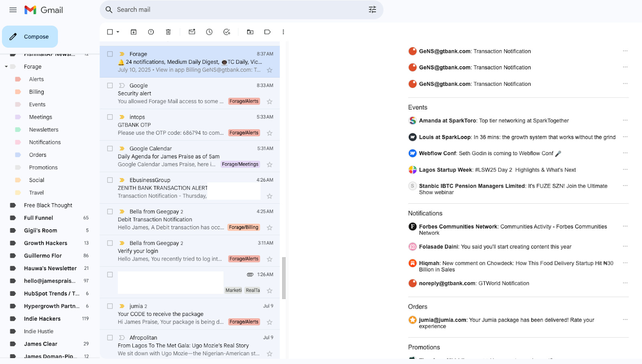This screenshot has width=642, height=364.
Task: Click the Snooze clock toolbar icon
Action: (209, 32)
